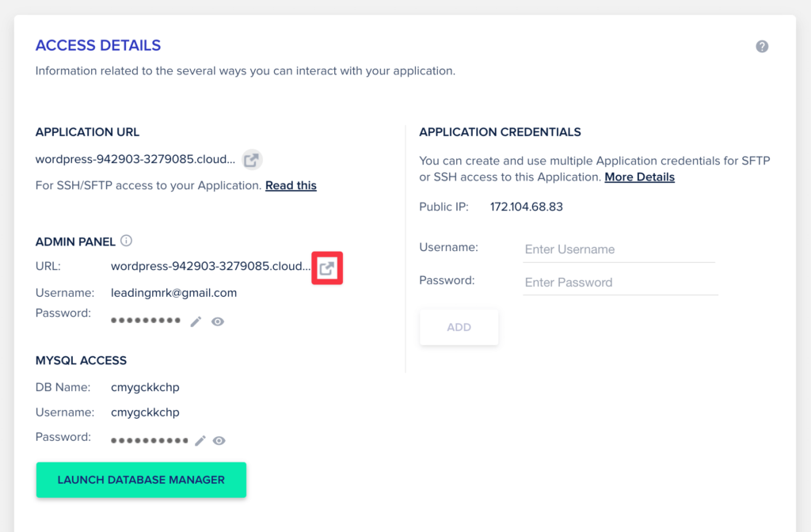Click the Access Details heading
This screenshot has height=532, width=811.
[98, 45]
